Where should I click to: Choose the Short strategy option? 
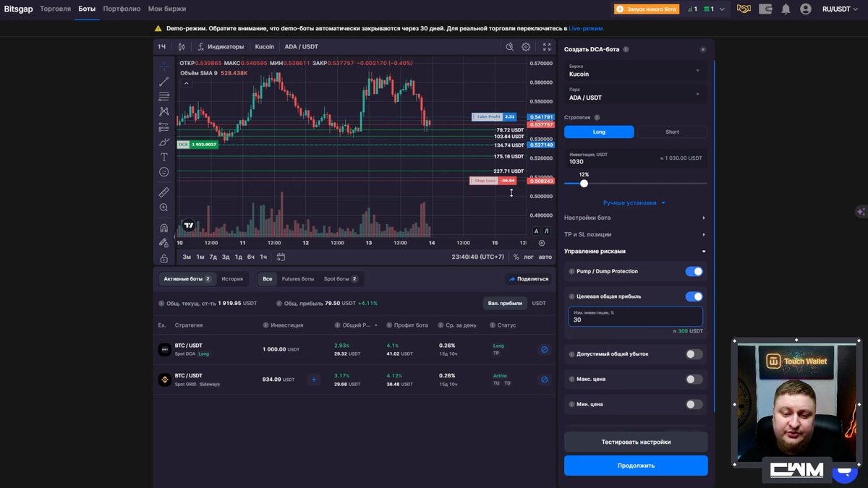tap(672, 132)
